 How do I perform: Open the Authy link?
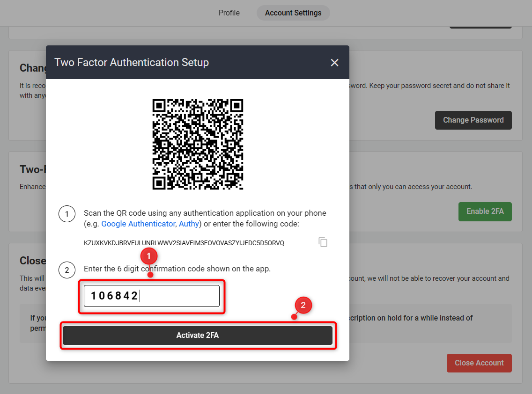[x=189, y=224]
